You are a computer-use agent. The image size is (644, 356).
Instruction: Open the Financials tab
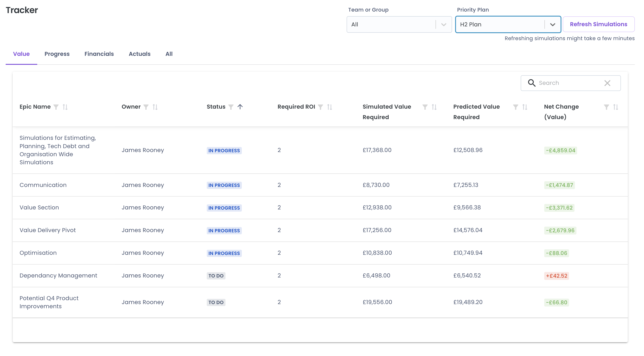click(x=99, y=54)
